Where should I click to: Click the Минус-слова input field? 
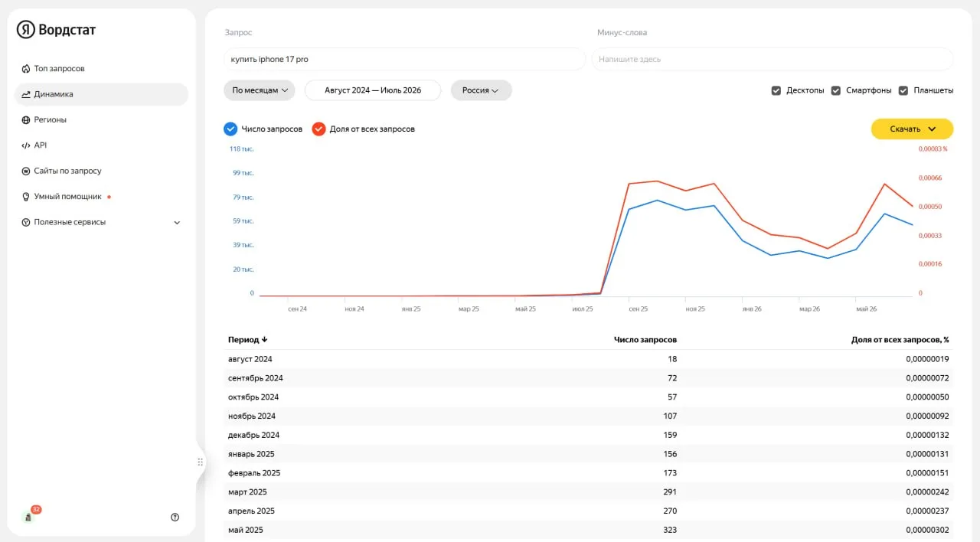(773, 59)
